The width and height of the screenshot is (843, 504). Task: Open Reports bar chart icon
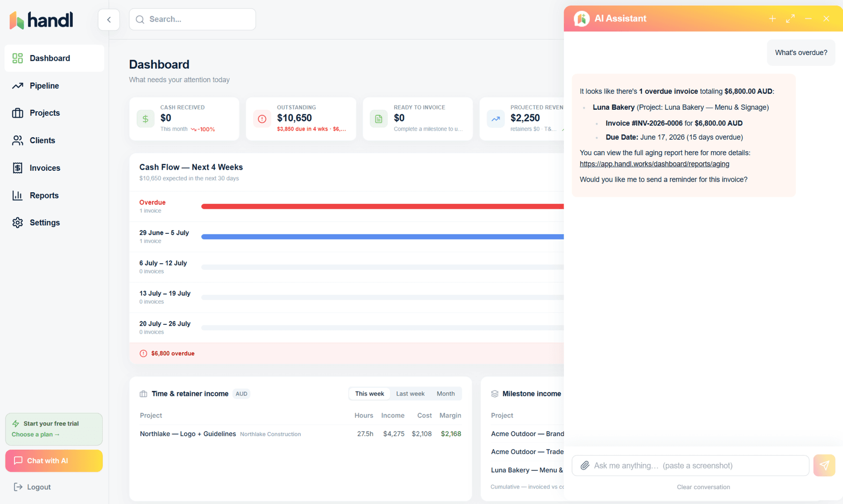tap(18, 196)
